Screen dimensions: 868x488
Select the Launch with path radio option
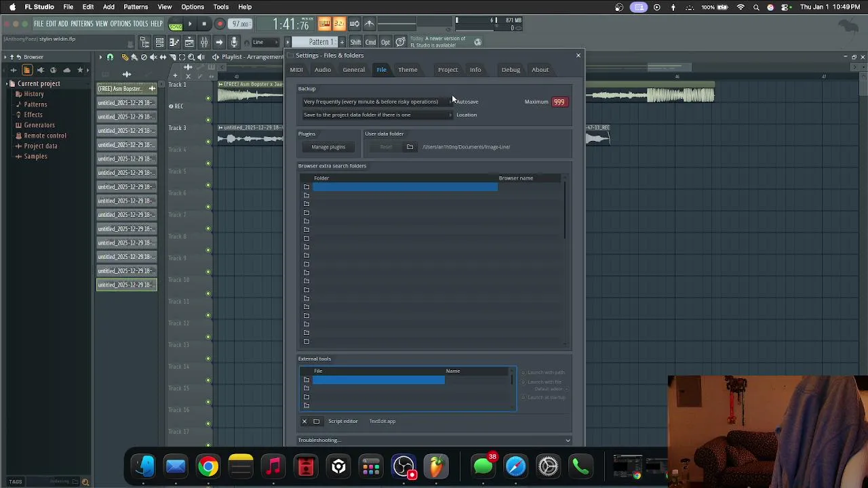coord(542,372)
